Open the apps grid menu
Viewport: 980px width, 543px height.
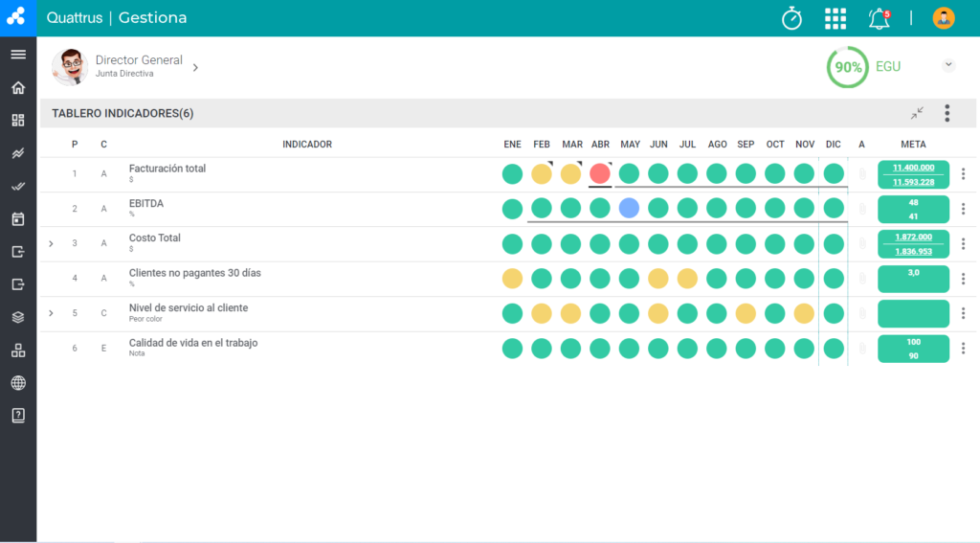(835, 19)
